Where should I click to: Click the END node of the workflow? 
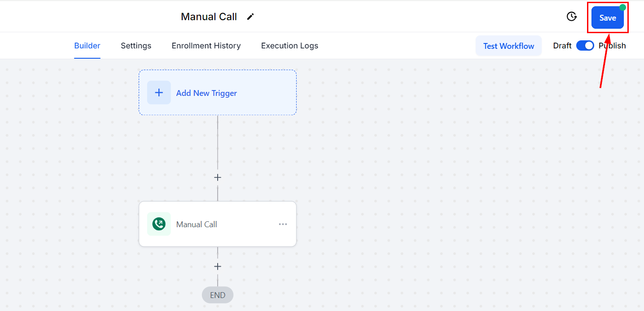pyautogui.click(x=218, y=295)
